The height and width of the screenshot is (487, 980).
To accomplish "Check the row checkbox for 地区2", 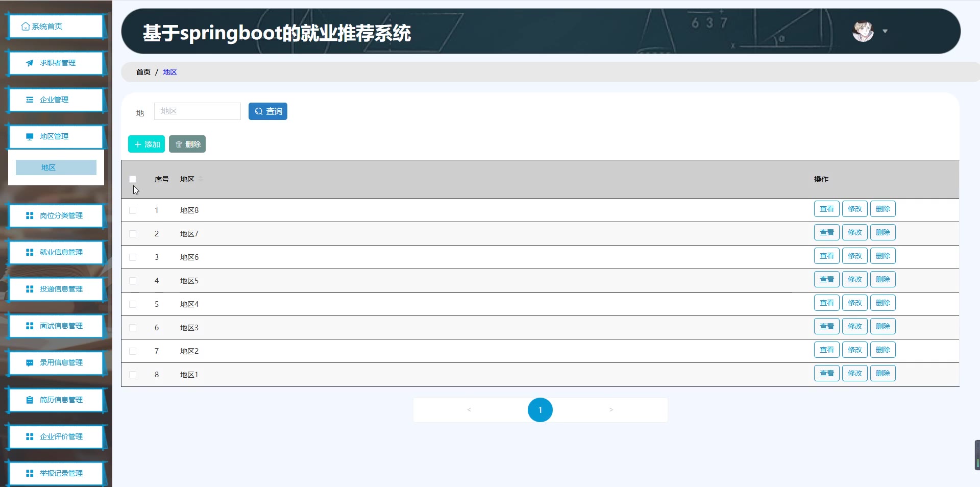I will pos(133,351).
